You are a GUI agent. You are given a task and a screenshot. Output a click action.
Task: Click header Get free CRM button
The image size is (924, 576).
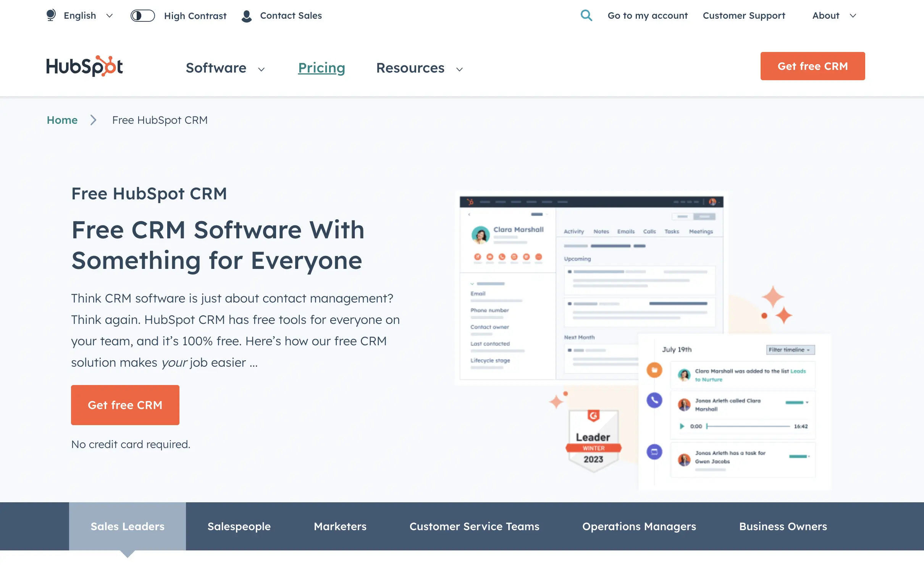coord(813,66)
